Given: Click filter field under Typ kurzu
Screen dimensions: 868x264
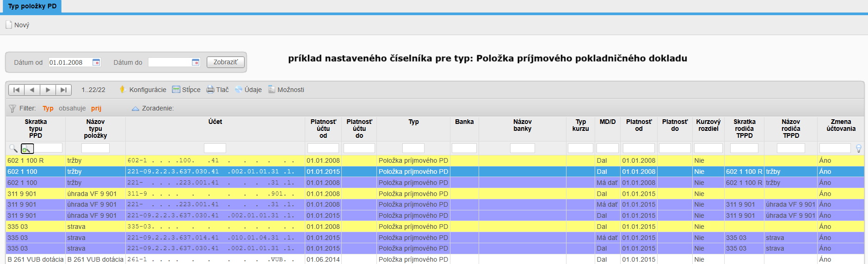Looking at the screenshot, I should point(580,148).
